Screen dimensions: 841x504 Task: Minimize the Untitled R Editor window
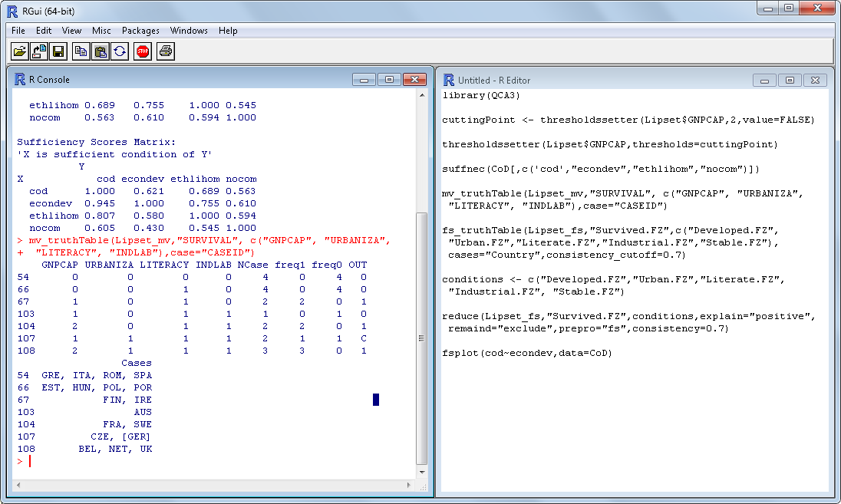[x=764, y=80]
